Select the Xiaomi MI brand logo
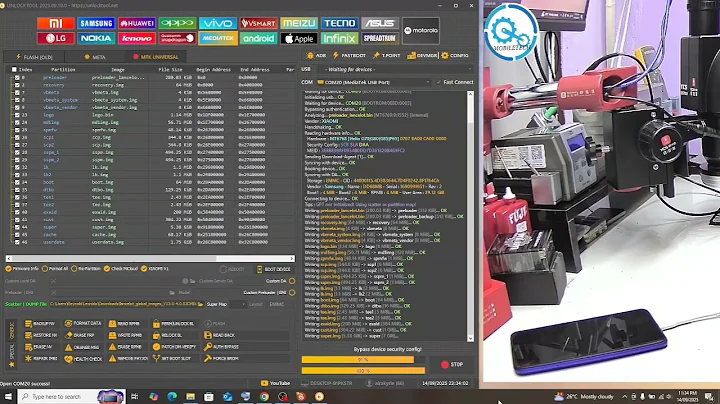 click(x=56, y=23)
